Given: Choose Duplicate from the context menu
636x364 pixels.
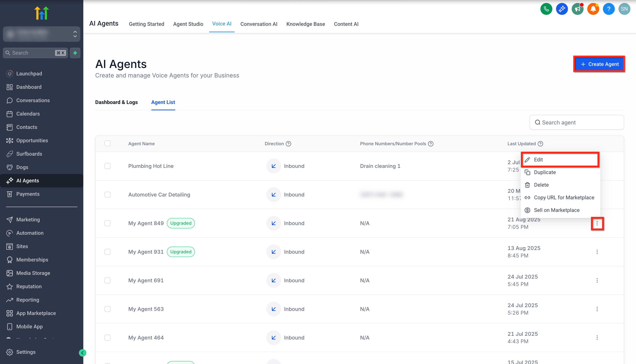Looking at the screenshot, I should point(545,172).
